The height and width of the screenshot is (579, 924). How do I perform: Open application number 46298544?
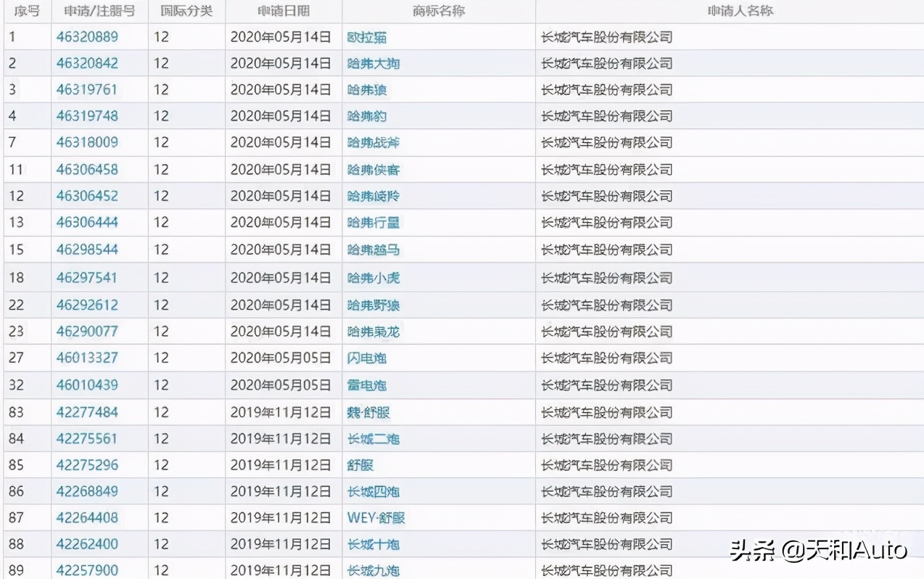point(87,249)
